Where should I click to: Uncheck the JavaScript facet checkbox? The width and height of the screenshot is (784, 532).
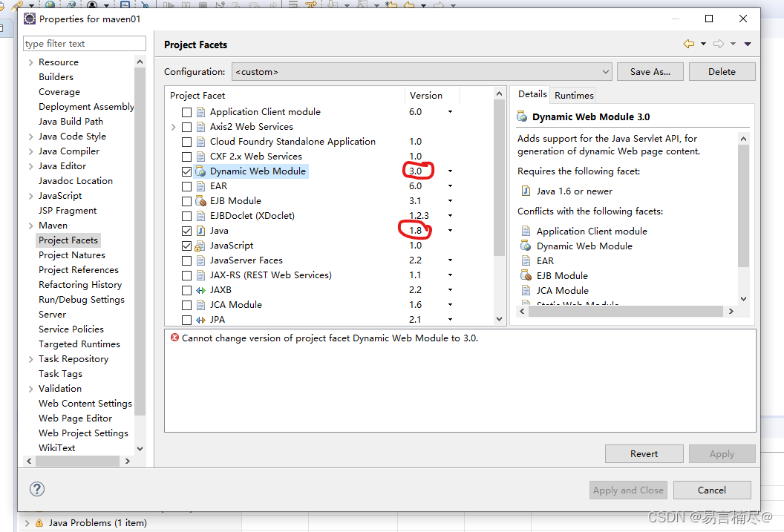pos(186,246)
